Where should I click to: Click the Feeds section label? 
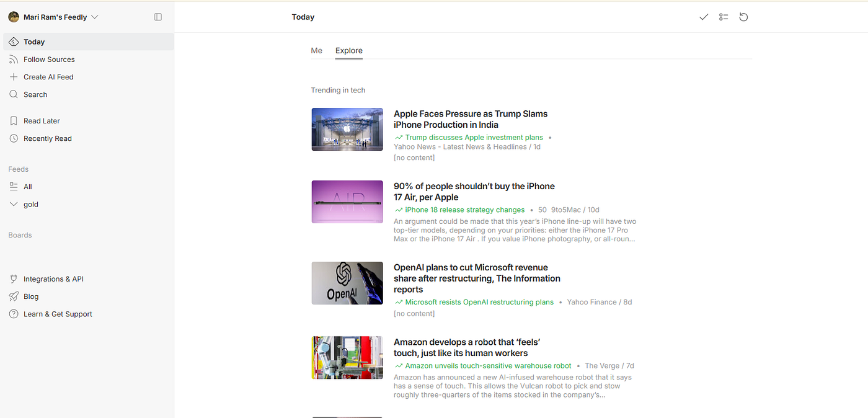19,169
